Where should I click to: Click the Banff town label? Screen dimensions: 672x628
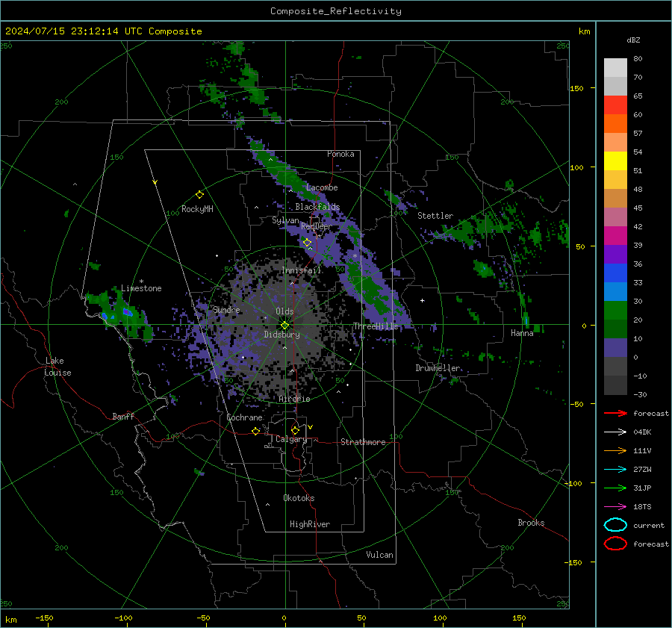click(123, 417)
